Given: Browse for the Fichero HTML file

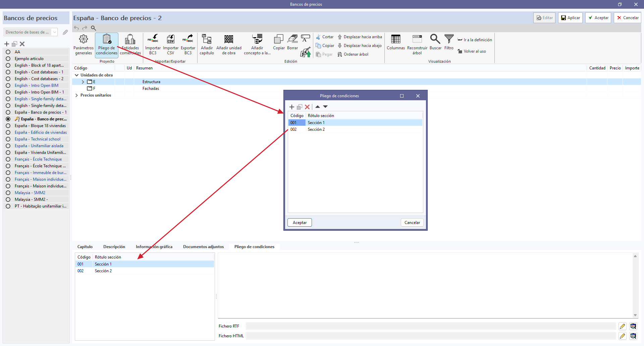Looking at the screenshot, I should (x=633, y=336).
